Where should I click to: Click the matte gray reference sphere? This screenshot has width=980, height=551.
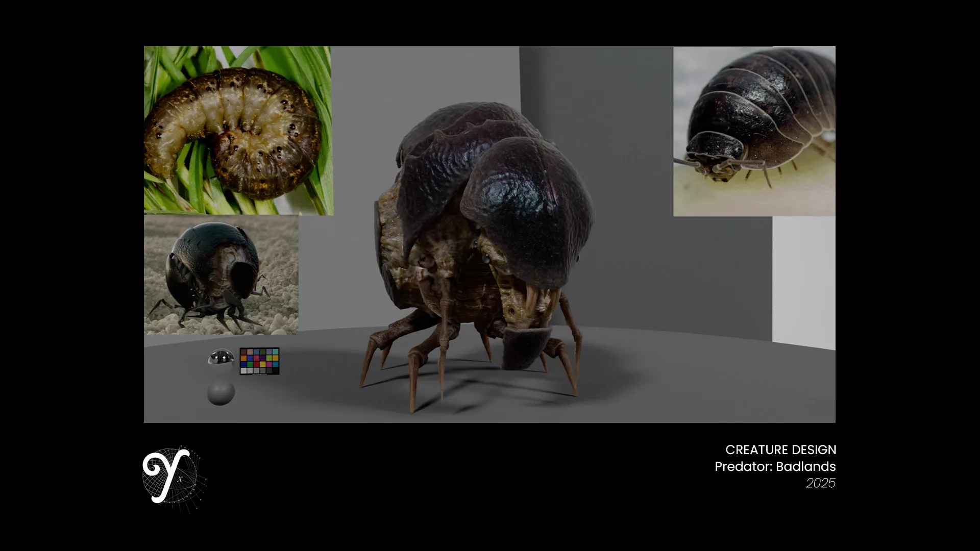tap(221, 392)
